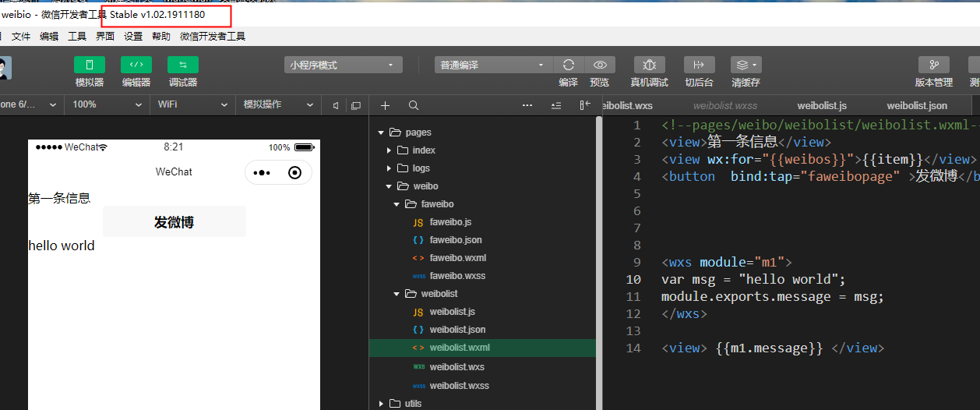
Task: Click the code line with module.exports.message
Action: pos(773,296)
